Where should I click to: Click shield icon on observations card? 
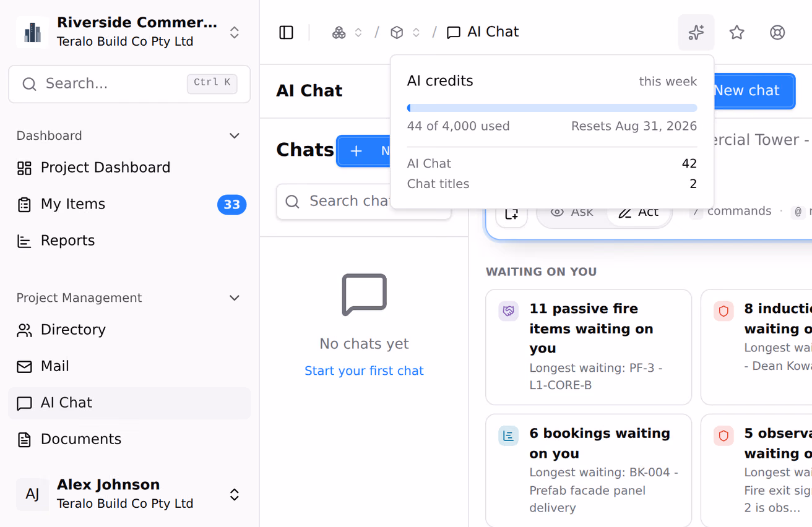point(723,435)
